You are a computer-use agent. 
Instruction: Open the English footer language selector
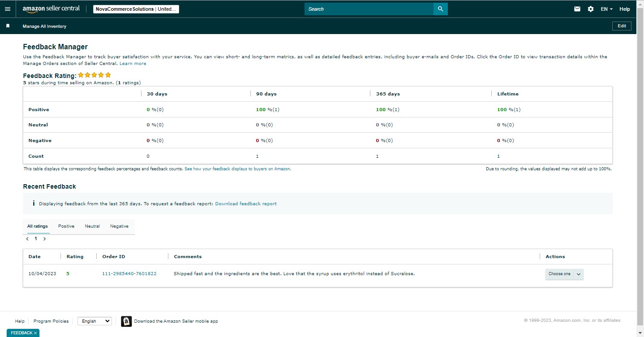(94, 321)
